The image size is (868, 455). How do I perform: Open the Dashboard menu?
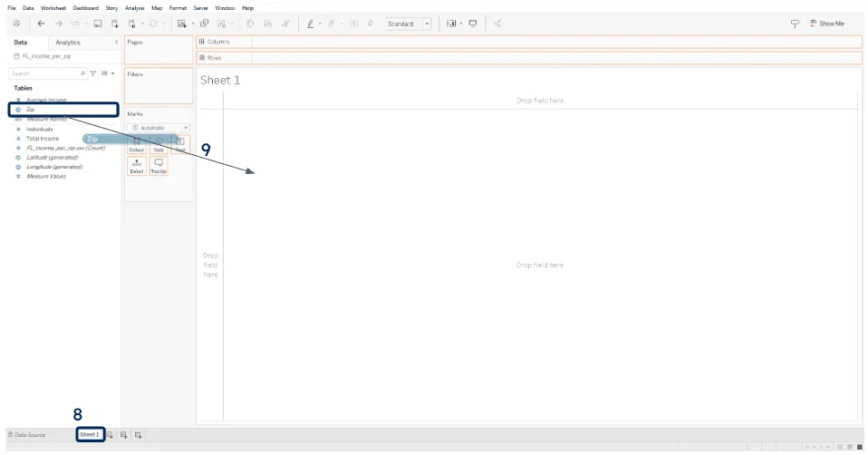tap(85, 8)
